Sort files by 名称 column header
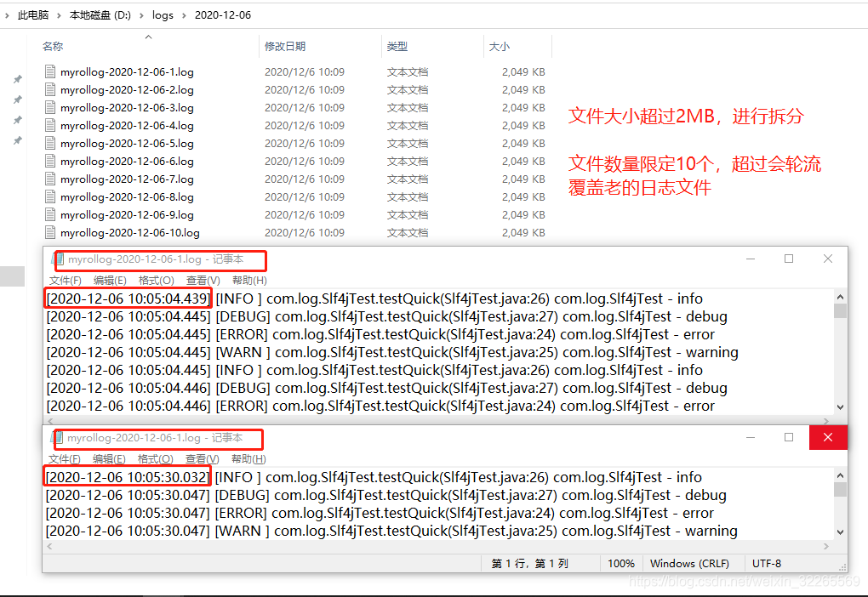The image size is (868, 597). tap(53, 47)
